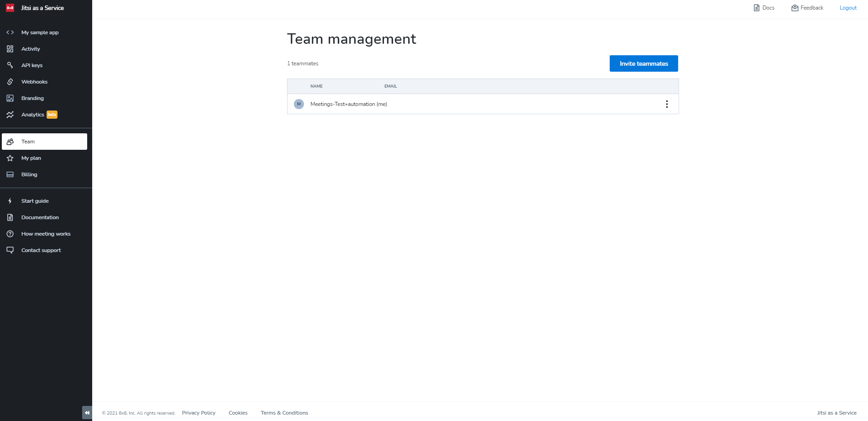Viewport: 868px width, 421px height.
Task: Click the API keys key icon
Action: [10, 65]
